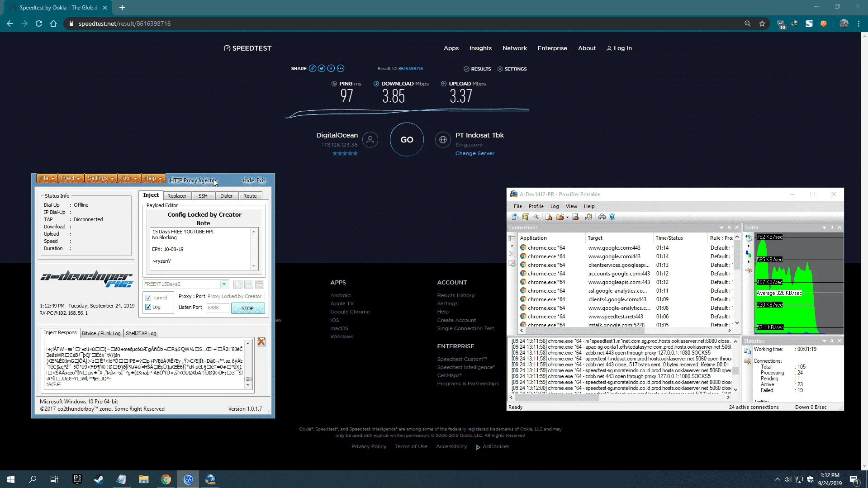Click Load Profile folder icon in Proxifier

click(560, 217)
